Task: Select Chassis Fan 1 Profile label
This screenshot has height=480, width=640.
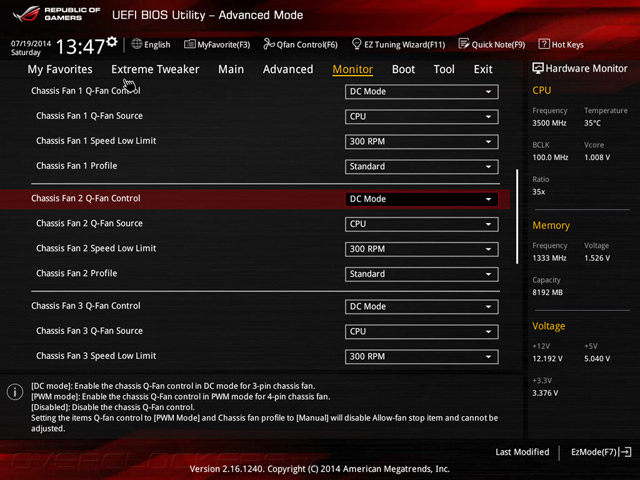Action: pyautogui.click(x=76, y=166)
